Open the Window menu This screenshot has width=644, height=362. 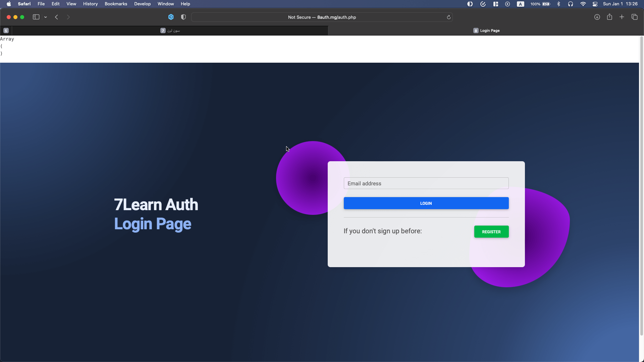(166, 4)
